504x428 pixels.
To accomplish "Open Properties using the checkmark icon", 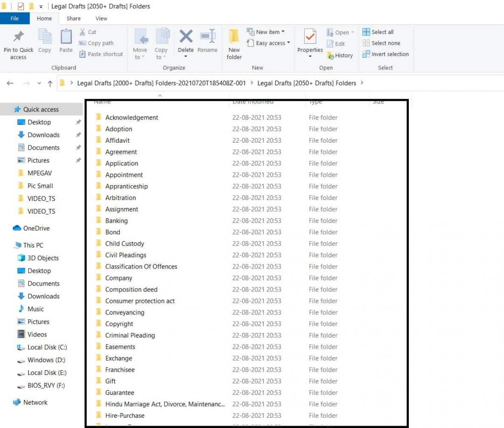I will (310, 36).
